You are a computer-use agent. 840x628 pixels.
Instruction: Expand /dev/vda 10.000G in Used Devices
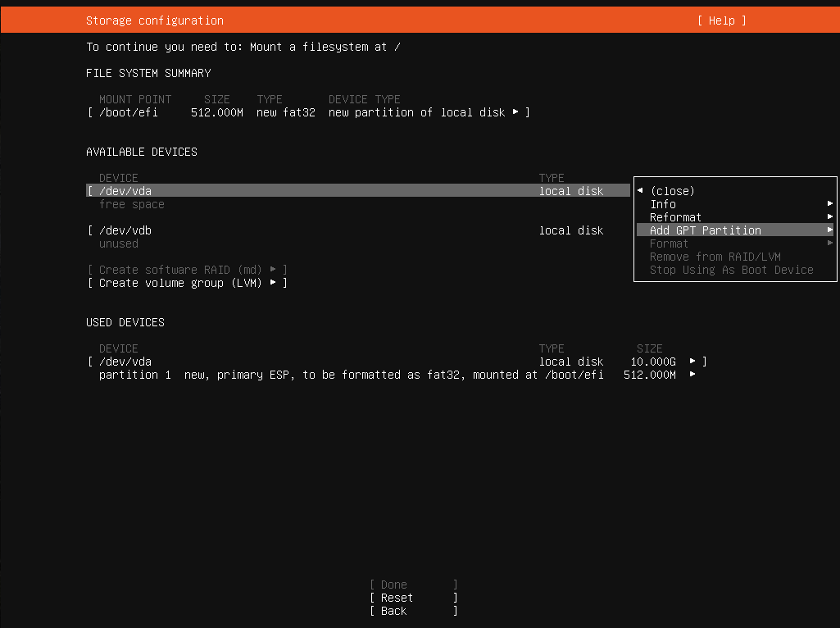[x=692, y=362]
